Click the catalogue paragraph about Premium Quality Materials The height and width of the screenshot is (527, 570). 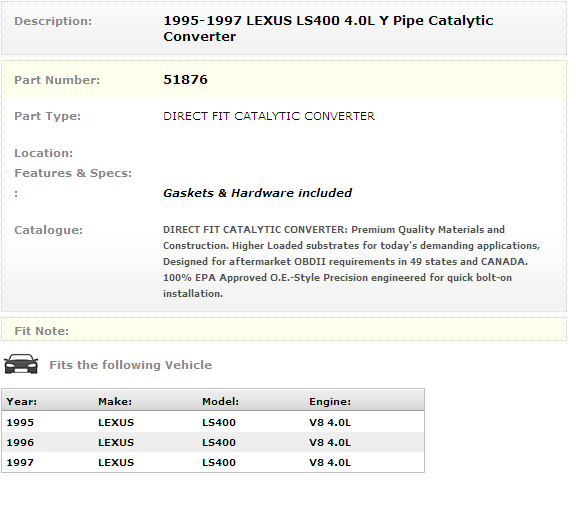tap(352, 262)
